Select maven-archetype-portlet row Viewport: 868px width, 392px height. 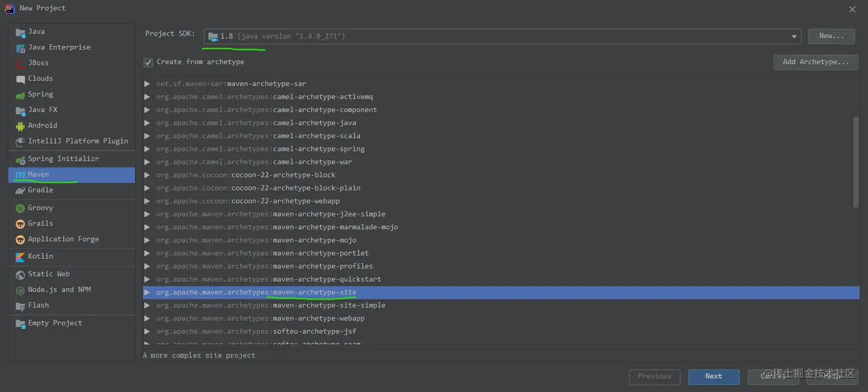pos(501,253)
